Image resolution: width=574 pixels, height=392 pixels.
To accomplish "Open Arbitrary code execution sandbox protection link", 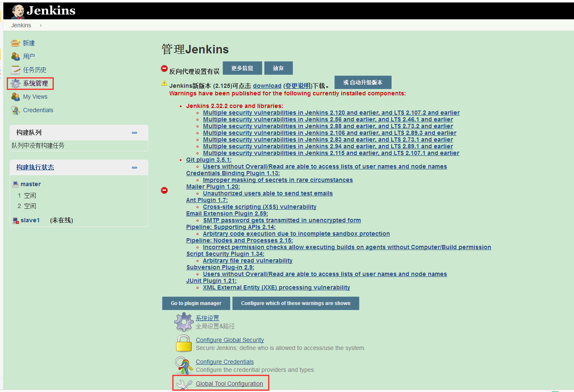I will 296,234.
